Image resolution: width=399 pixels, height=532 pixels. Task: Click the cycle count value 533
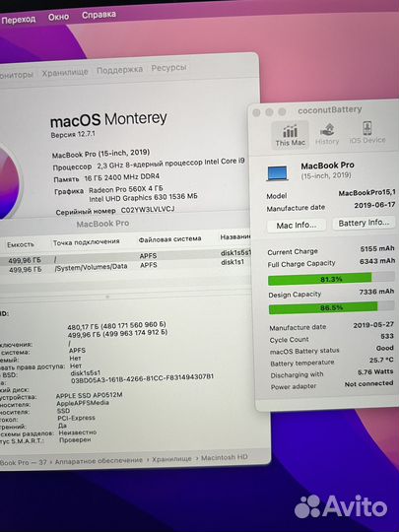pyautogui.click(x=387, y=336)
